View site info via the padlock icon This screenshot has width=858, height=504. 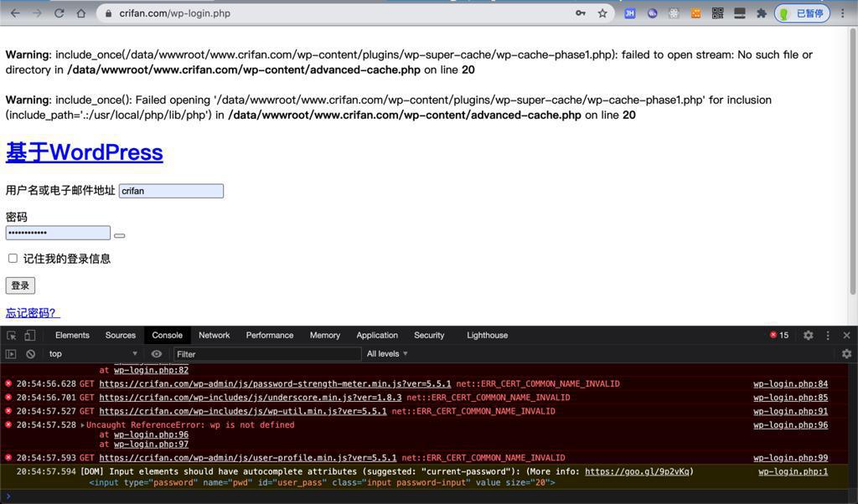[108, 13]
